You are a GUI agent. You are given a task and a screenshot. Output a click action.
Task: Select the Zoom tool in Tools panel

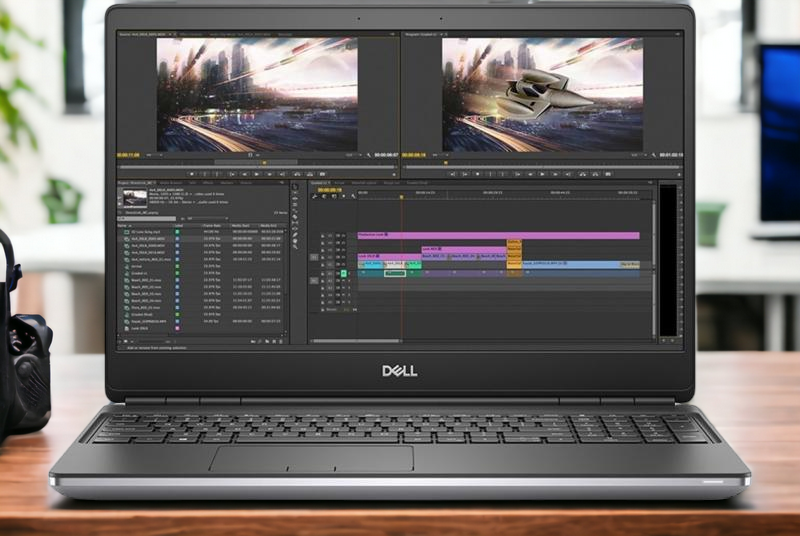295,247
